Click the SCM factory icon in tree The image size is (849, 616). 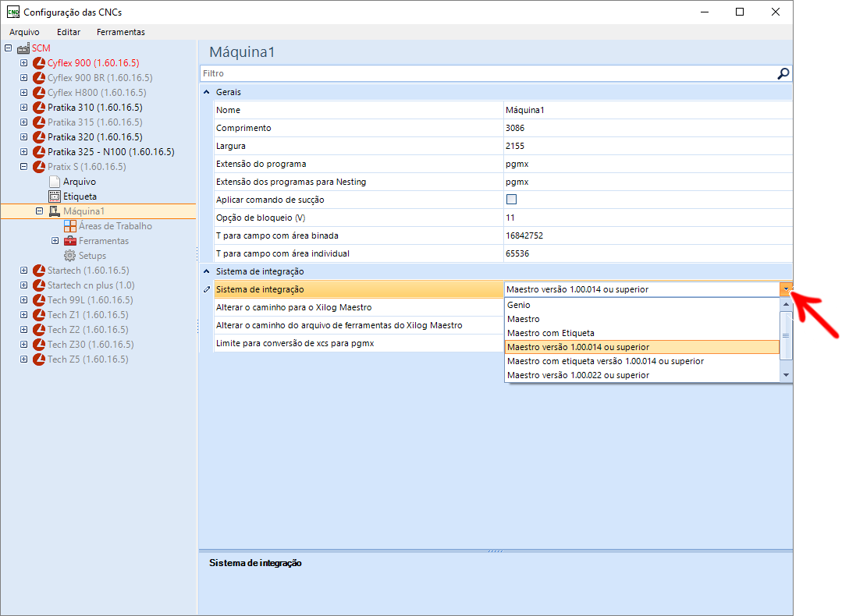click(23, 48)
